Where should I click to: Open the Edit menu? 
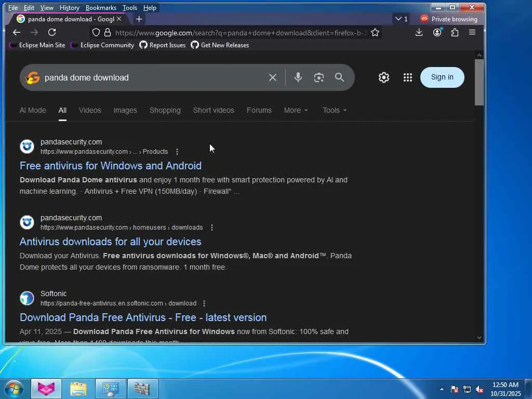pos(29,7)
